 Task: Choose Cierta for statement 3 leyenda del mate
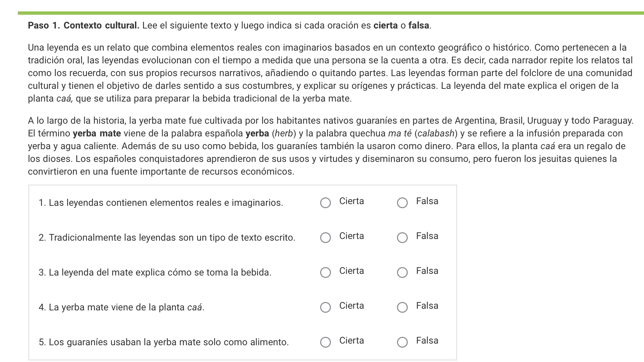tap(325, 273)
